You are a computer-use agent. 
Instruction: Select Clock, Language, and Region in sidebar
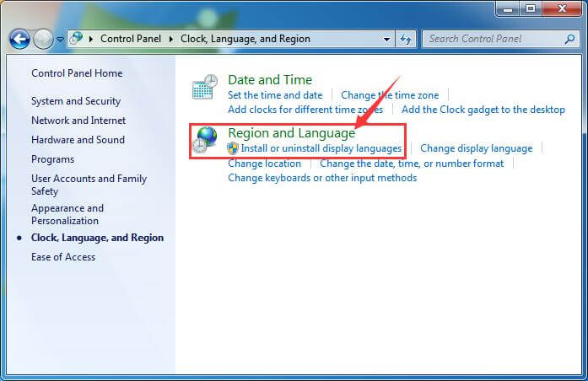point(98,238)
